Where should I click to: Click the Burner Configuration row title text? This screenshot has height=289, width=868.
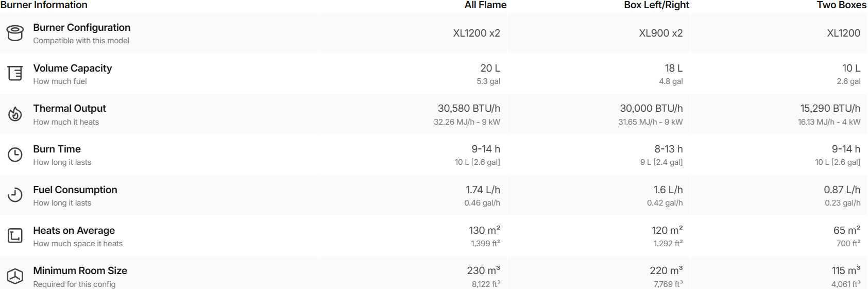(81, 27)
